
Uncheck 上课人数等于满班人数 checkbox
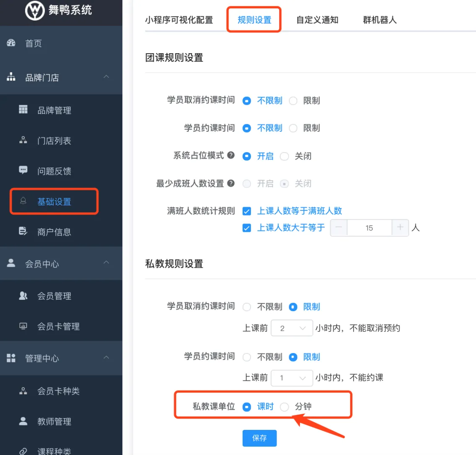247,211
